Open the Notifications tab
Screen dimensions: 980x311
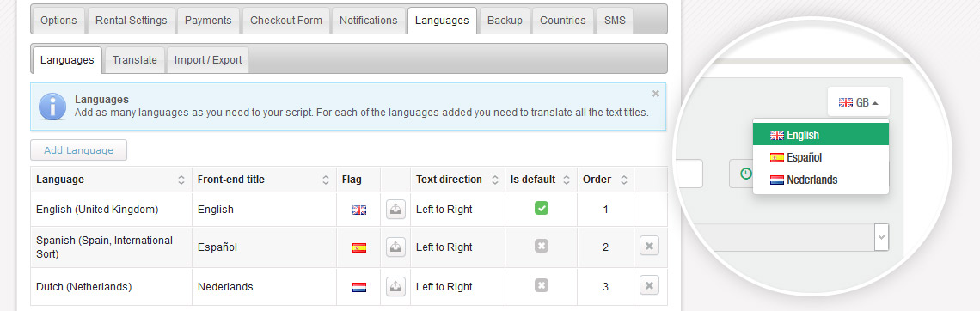368,20
